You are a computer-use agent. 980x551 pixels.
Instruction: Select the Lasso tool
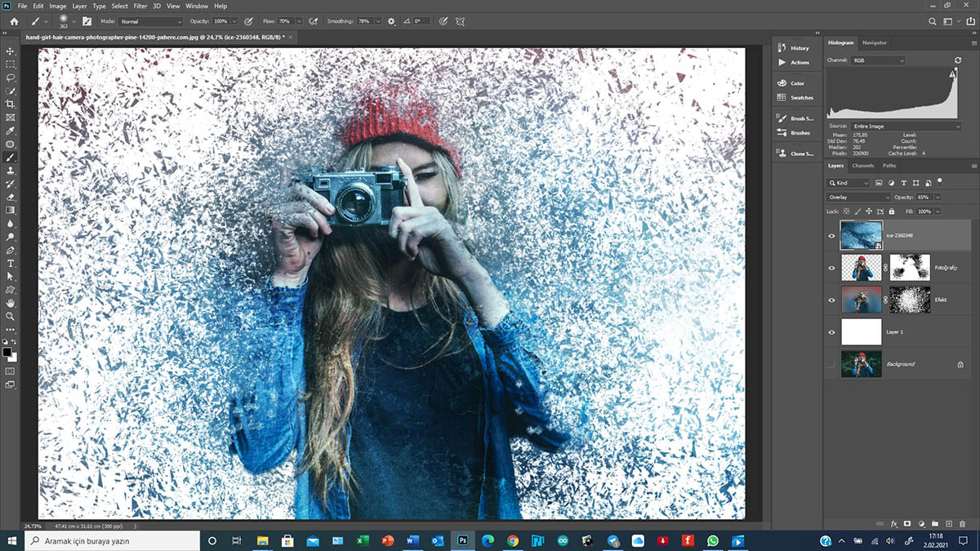pyautogui.click(x=11, y=78)
